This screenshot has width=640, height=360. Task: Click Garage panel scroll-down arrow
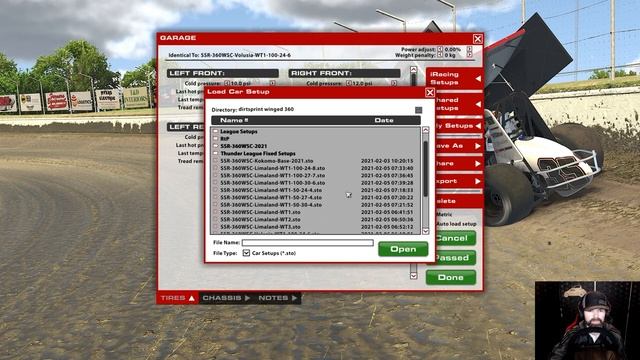(413, 276)
